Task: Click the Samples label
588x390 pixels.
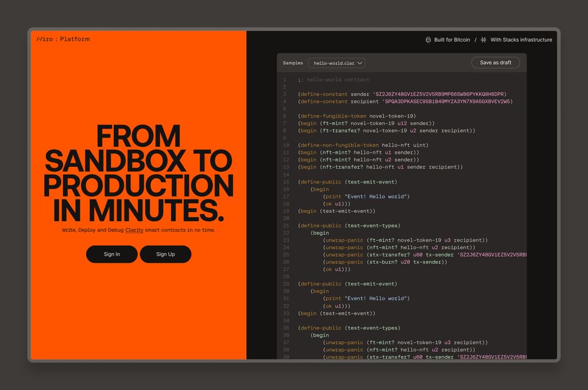Action: tap(293, 63)
